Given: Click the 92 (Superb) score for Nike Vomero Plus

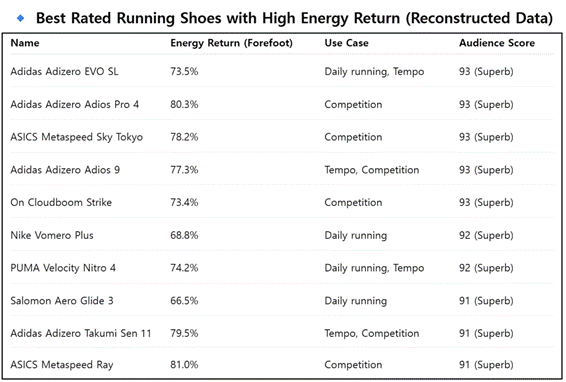Looking at the screenshot, I should point(486,235).
